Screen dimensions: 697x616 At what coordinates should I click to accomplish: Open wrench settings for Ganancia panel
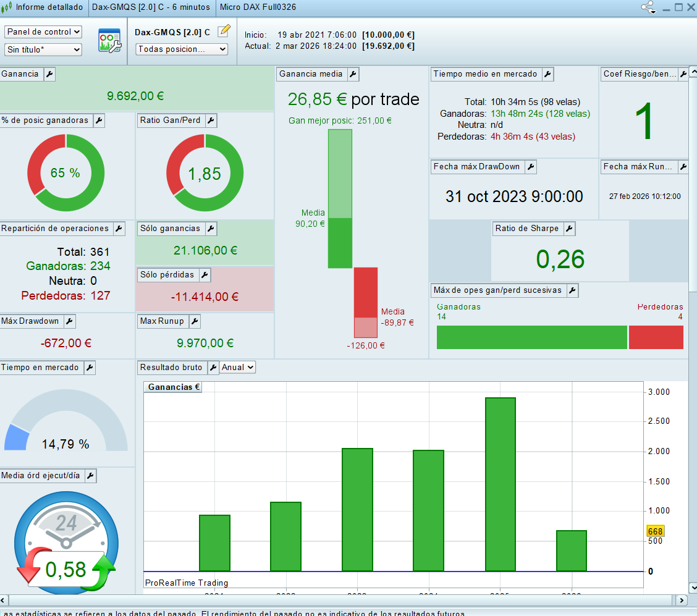tap(49, 74)
